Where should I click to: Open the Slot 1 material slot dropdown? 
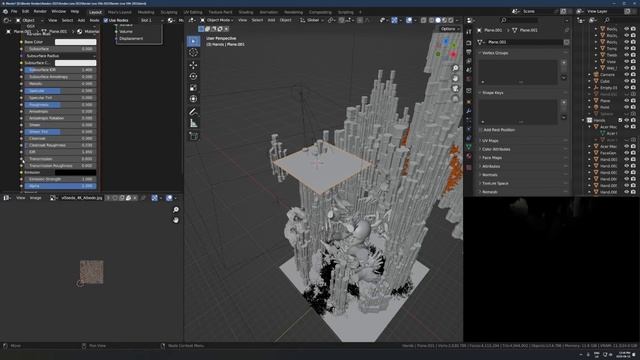tap(151, 20)
